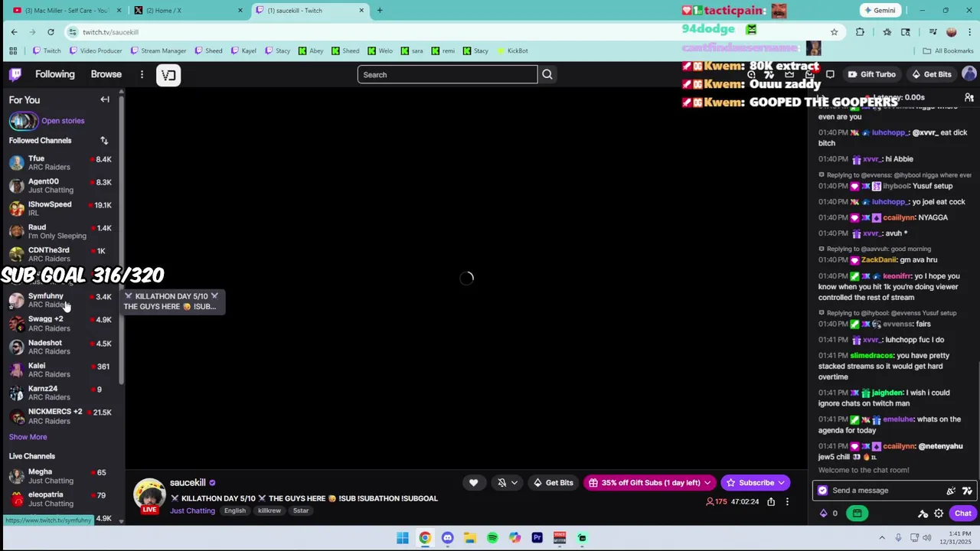Open Tfue's channel in sidebar

point(61,163)
